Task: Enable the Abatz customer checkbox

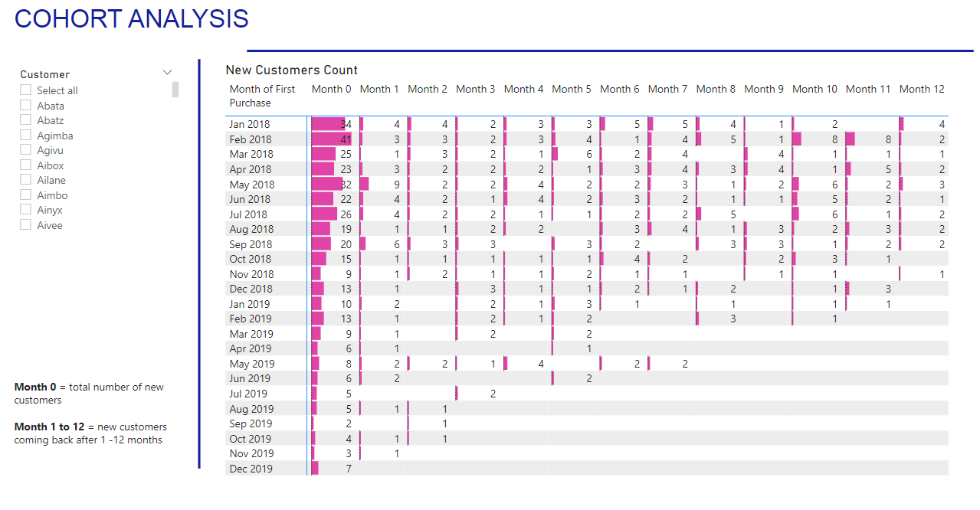Action: coord(26,120)
